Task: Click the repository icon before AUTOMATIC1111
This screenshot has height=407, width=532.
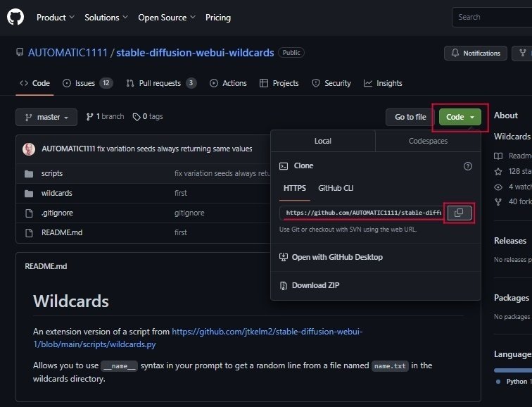Action: coord(20,52)
